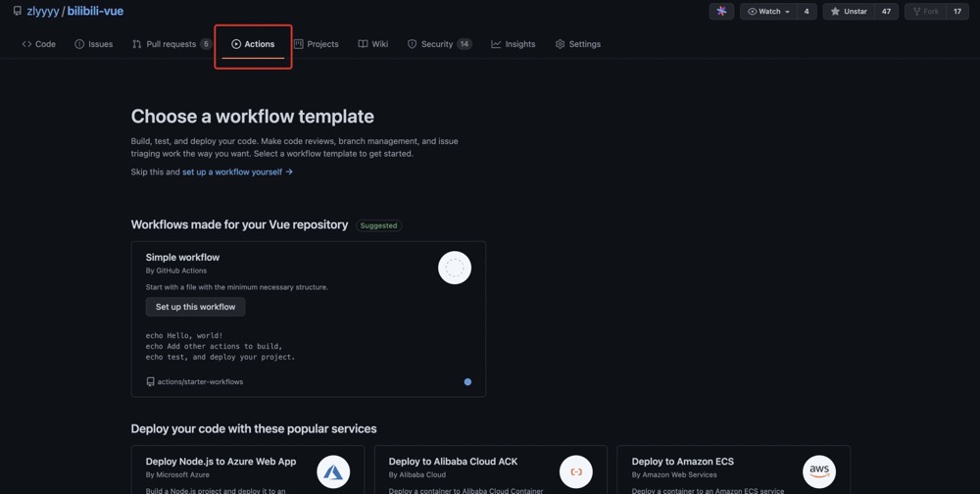980x494 pixels.
Task: View the watchers count 4
Action: click(x=807, y=11)
